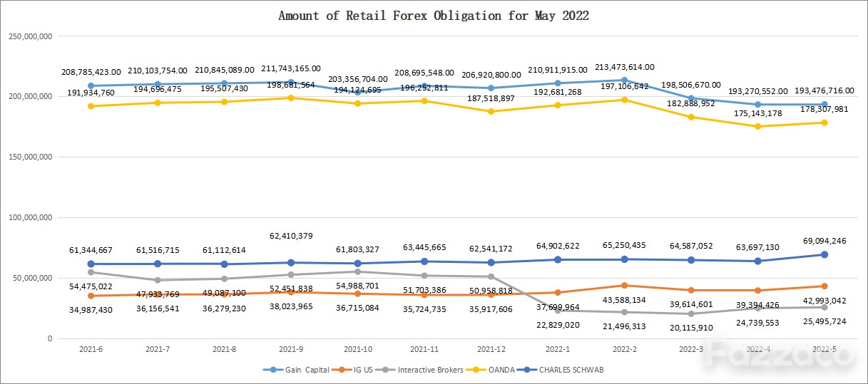
Task: Click the 2022-4 x-axis label
Action: [x=757, y=349]
